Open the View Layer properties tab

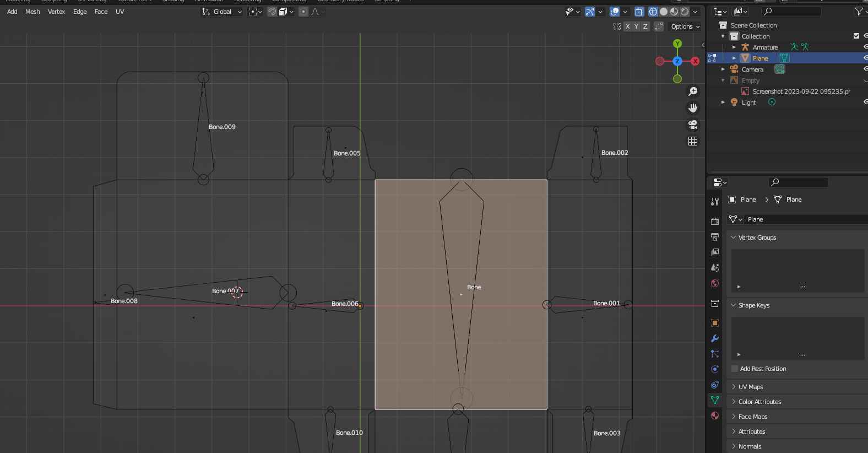(x=715, y=252)
